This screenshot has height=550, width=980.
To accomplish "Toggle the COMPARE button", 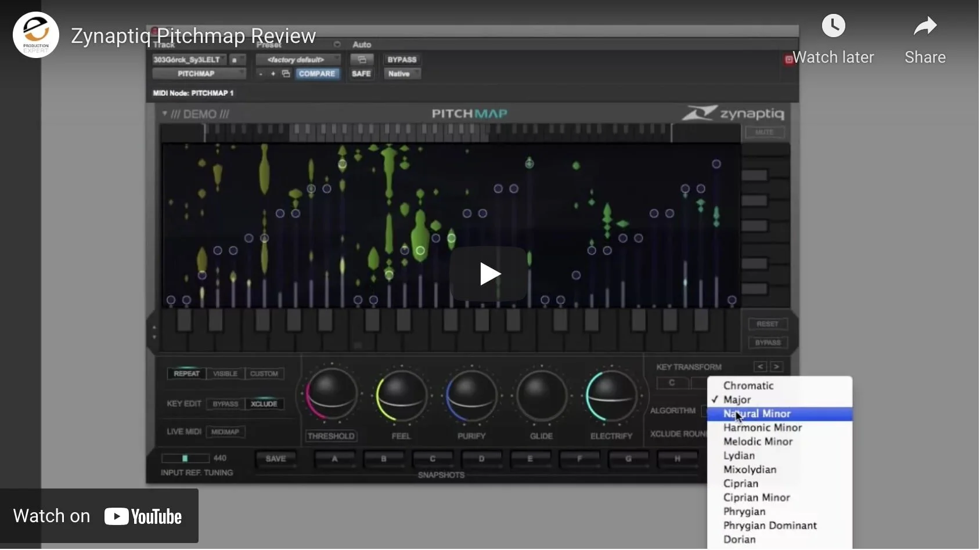I will (x=317, y=74).
